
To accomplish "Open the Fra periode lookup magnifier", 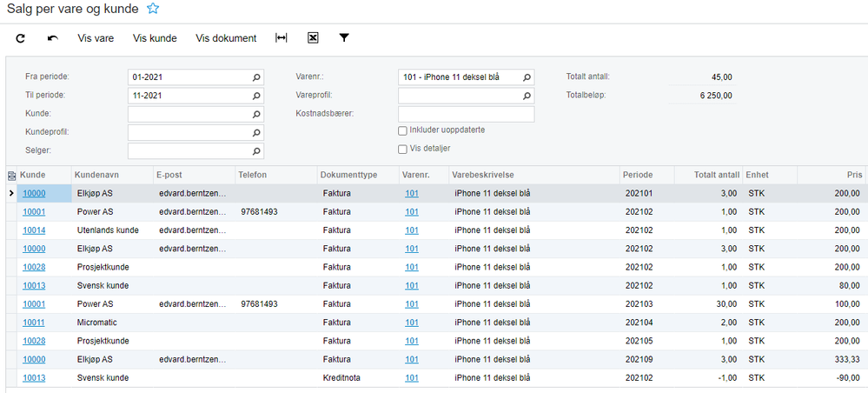I will click(x=256, y=77).
